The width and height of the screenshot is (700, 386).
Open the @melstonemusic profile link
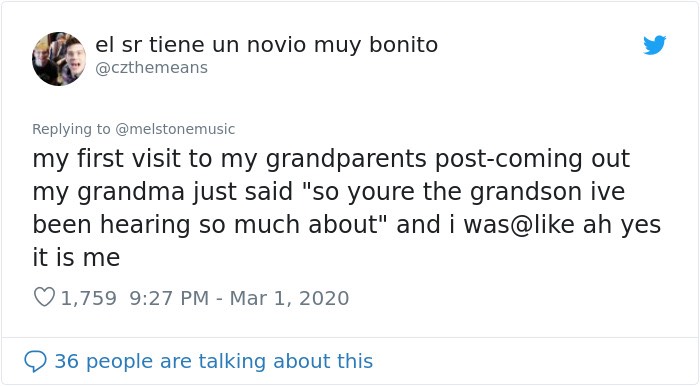point(175,129)
